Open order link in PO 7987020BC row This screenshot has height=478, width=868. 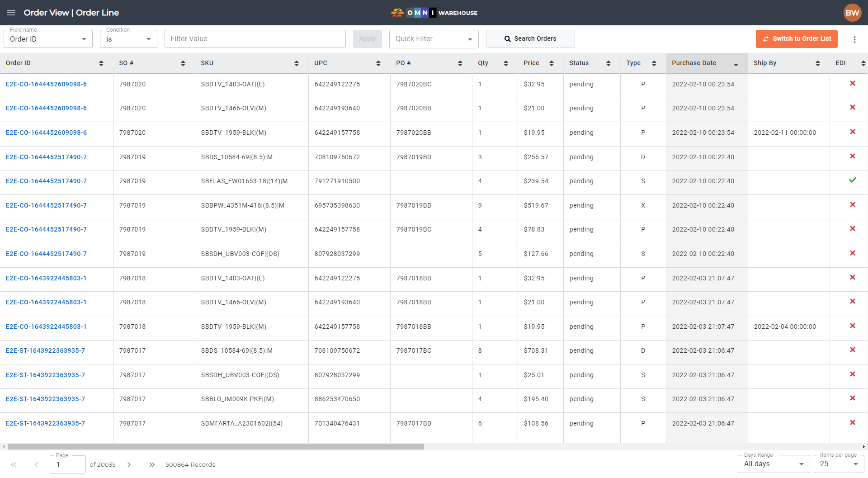[46, 84]
